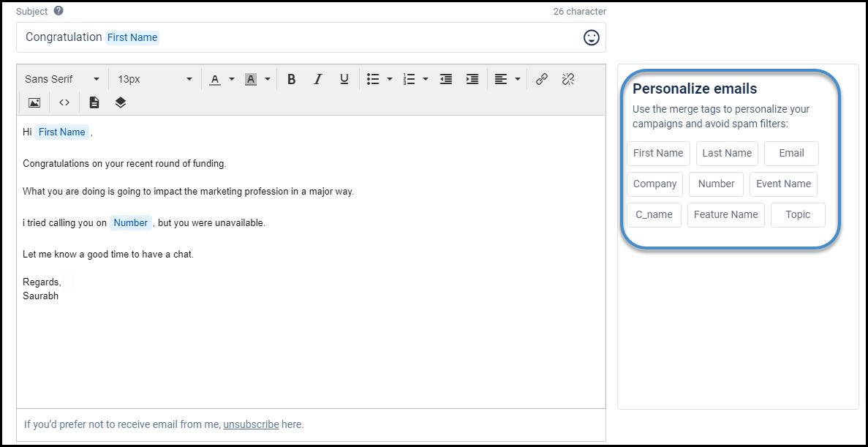The image size is (868, 447).
Task: Click the insert template document icon
Action: [94, 102]
